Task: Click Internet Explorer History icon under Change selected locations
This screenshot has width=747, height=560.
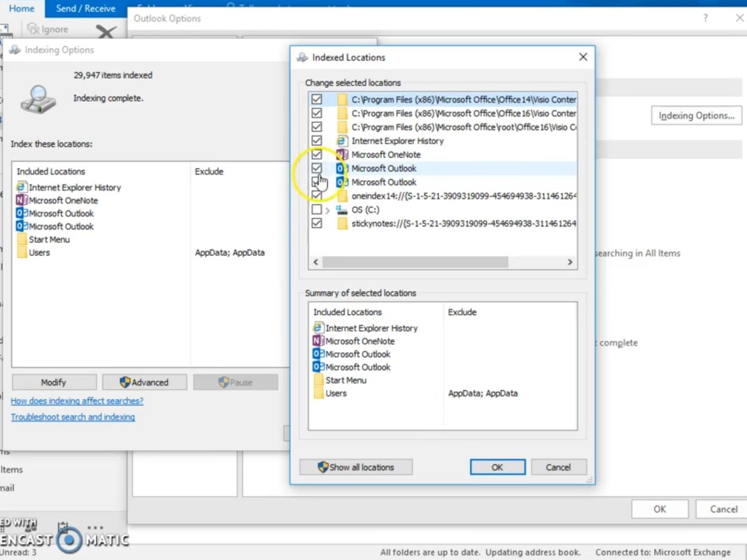Action: point(342,141)
